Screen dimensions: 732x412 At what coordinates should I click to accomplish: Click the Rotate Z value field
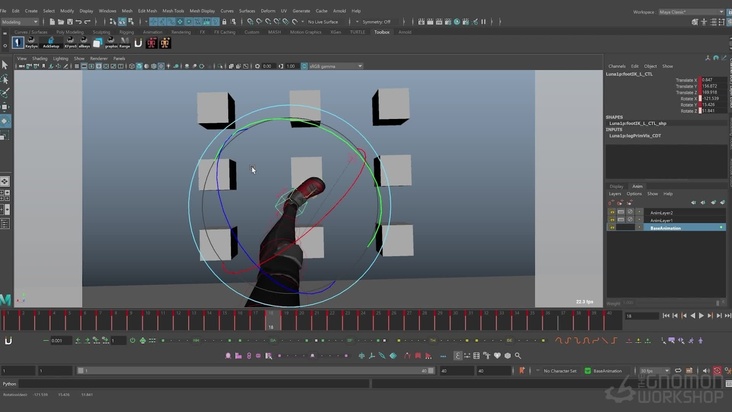click(710, 110)
